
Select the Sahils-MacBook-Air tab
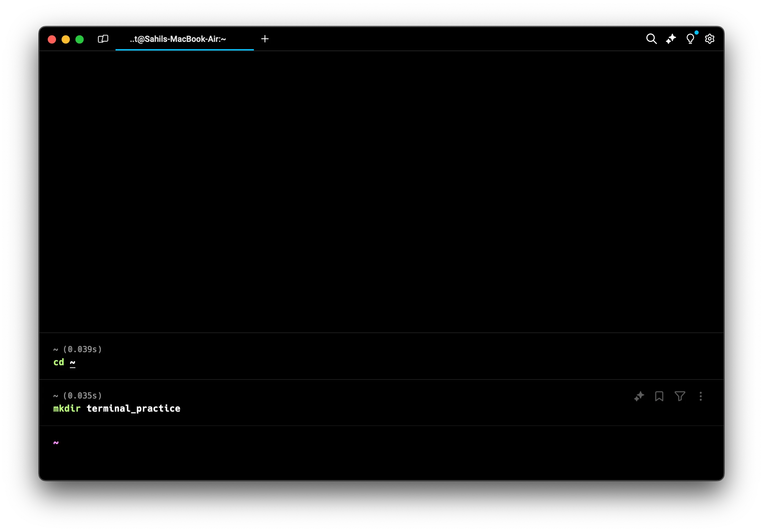coord(178,39)
